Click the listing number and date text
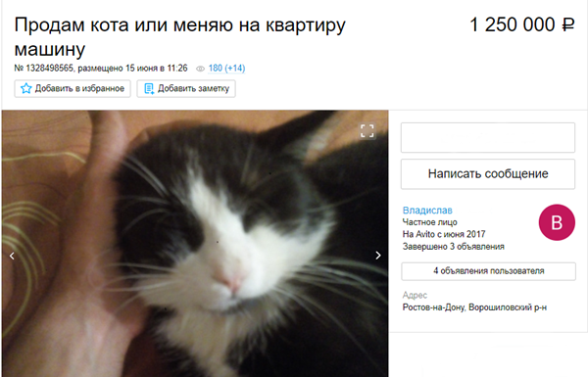588x377 pixels. 101,69
